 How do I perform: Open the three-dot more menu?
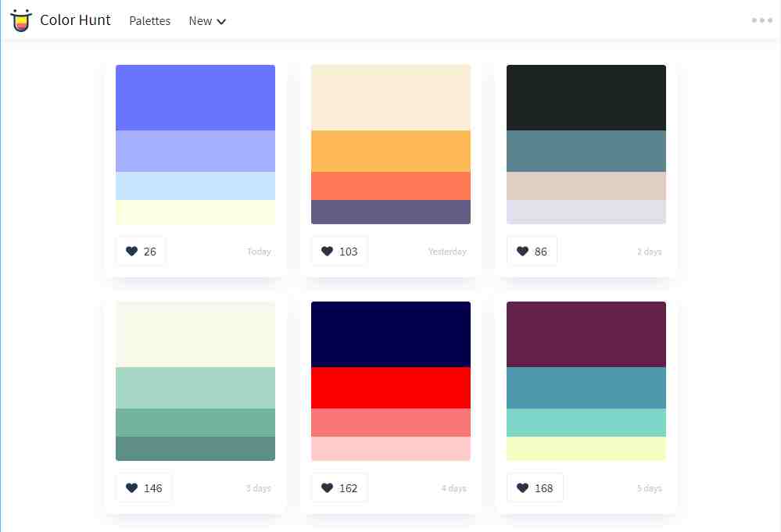click(762, 20)
